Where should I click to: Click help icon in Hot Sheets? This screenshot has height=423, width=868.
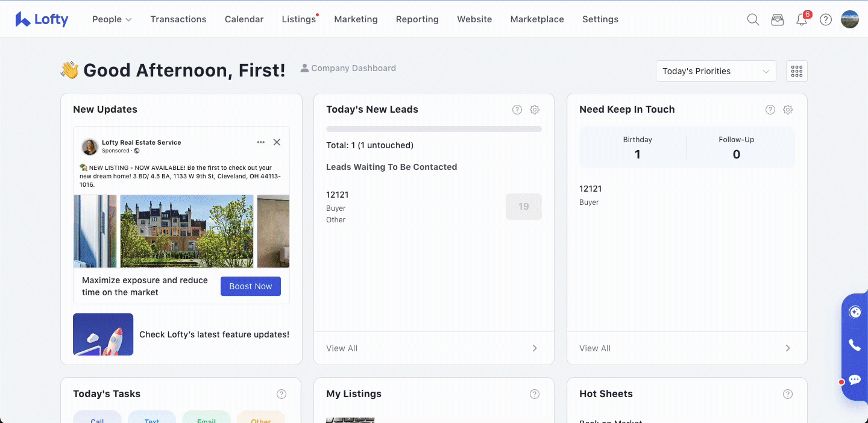788,394
